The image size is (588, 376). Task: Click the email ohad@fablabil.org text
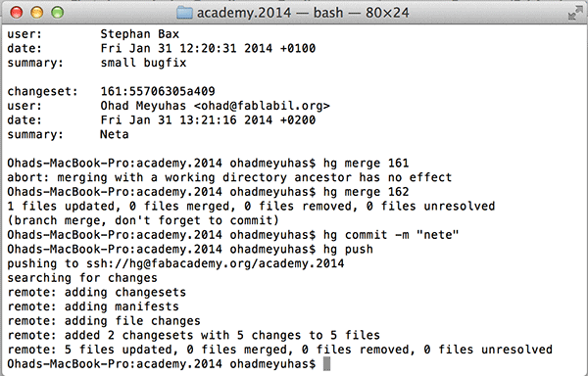[x=262, y=106]
